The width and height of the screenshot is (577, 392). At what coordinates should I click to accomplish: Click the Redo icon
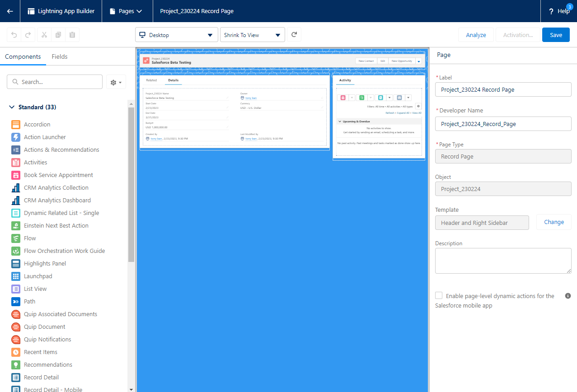click(28, 35)
